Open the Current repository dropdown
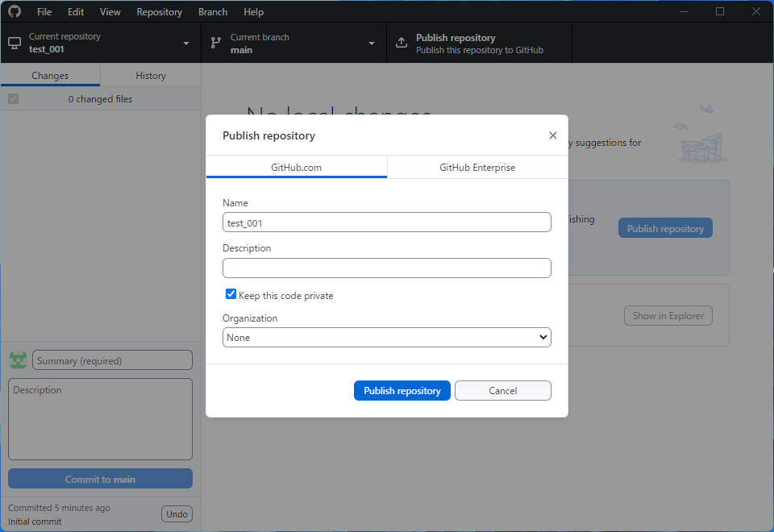 185,42
